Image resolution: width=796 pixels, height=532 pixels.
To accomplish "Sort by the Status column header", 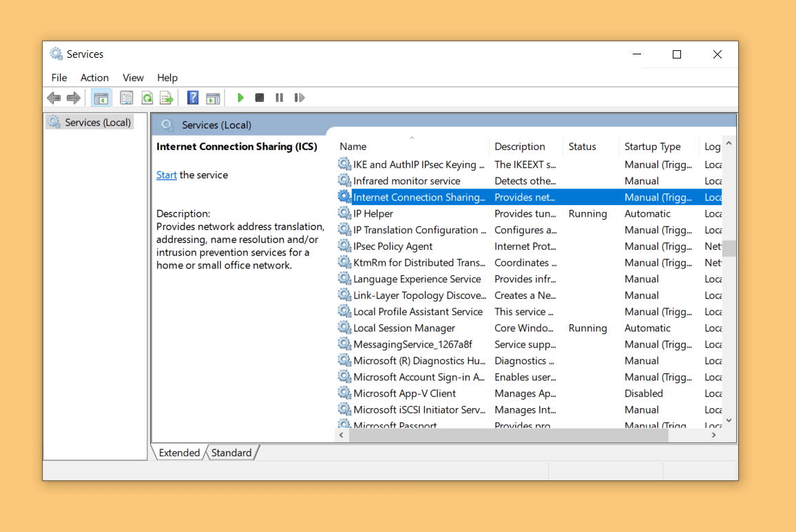I will click(591, 146).
